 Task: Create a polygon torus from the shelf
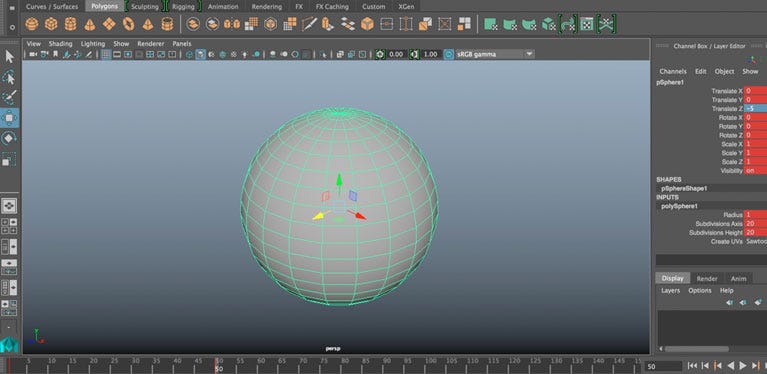pos(128,24)
